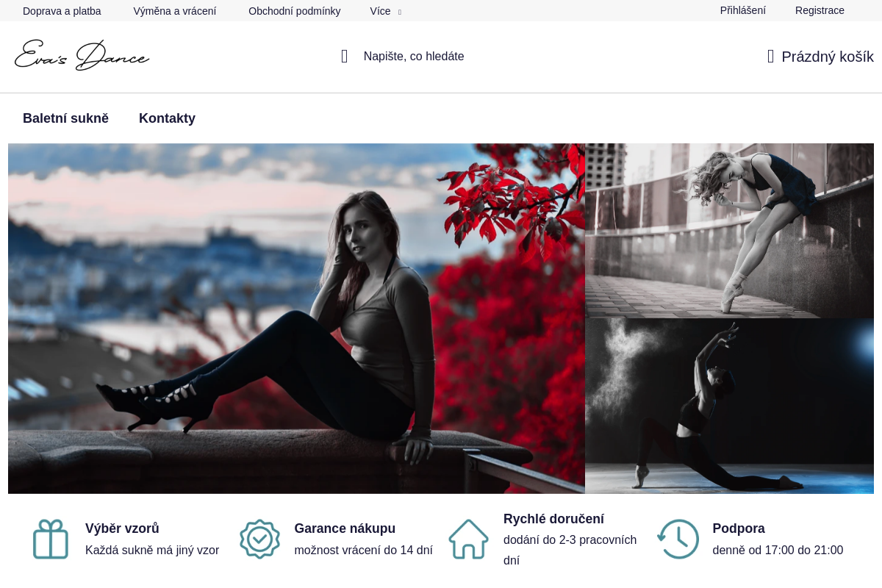This screenshot has width=882, height=588.
Task: Click the gift box icon
Action: [x=51, y=539]
